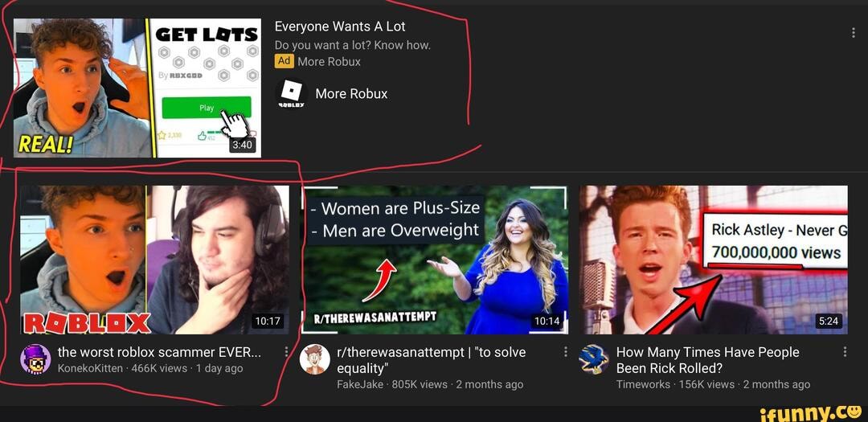Open the Everyone Wants A Lot ad thumbnail
Screen dimensions: 868x422
(137, 88)
